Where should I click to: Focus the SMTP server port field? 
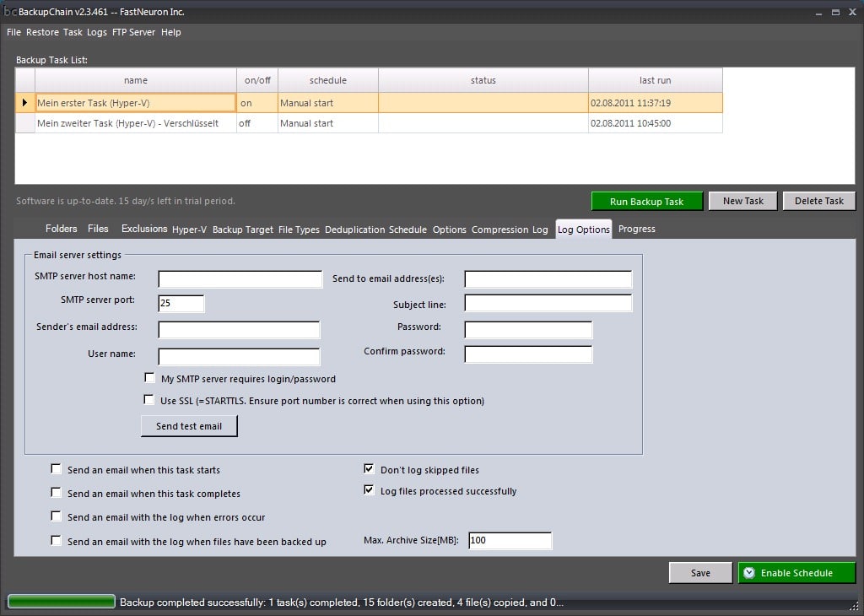click(x=181, y=303)
